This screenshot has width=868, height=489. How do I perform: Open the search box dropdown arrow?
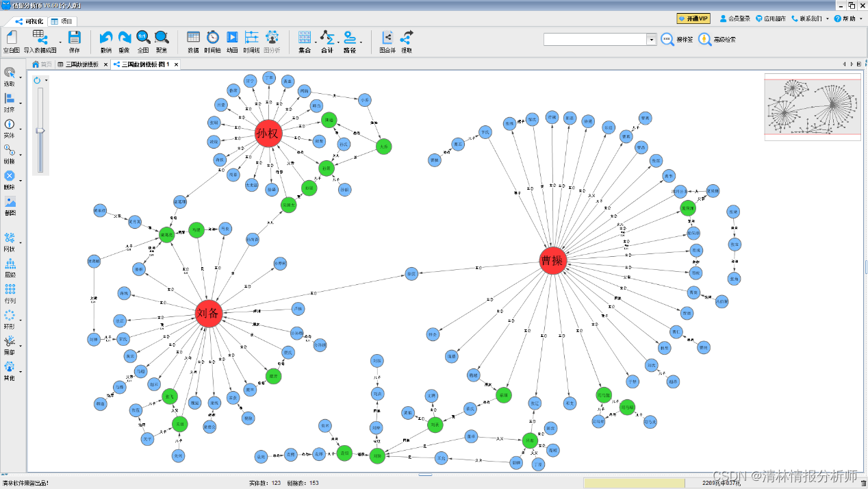point(652,40)
